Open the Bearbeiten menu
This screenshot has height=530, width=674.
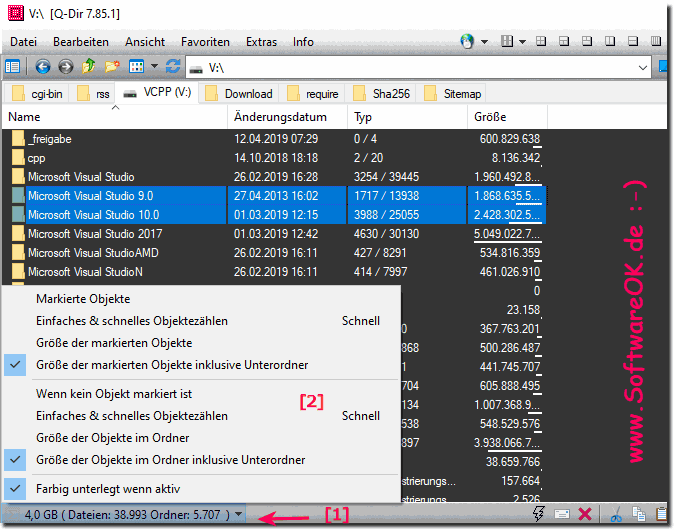click(x=81, y=42)
